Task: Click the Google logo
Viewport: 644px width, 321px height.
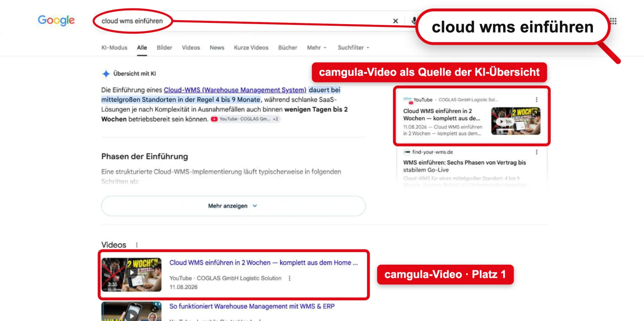Action: point(56,20)
